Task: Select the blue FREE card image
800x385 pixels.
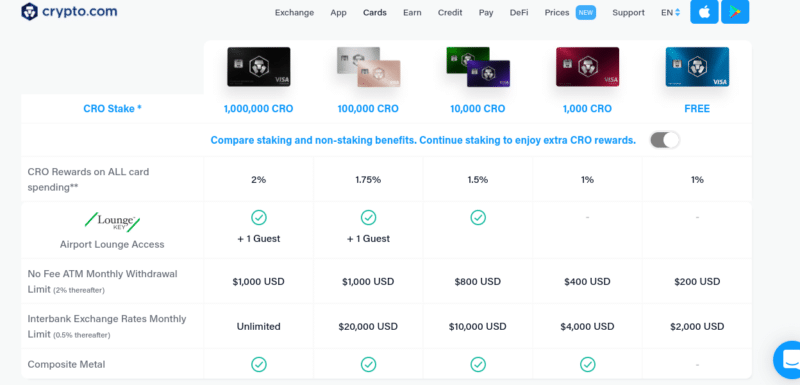Action: click(x=697, y=67)
